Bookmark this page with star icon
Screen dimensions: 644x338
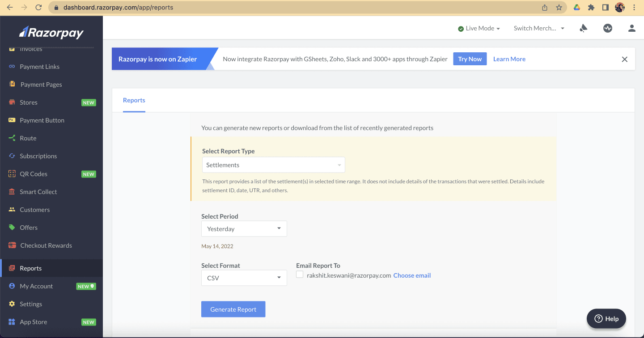[x=559, y=7]
